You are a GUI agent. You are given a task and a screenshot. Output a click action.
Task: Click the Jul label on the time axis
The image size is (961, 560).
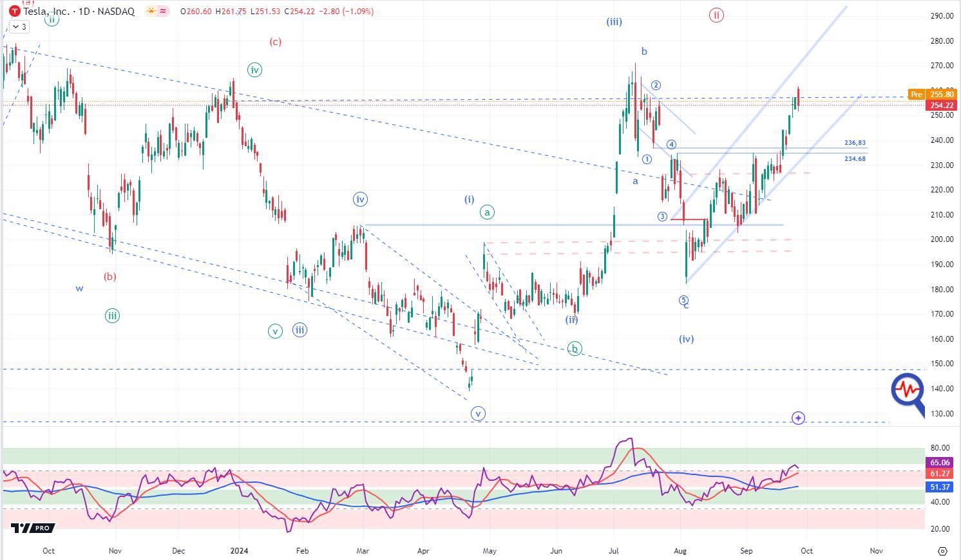(x=614, y=551)
